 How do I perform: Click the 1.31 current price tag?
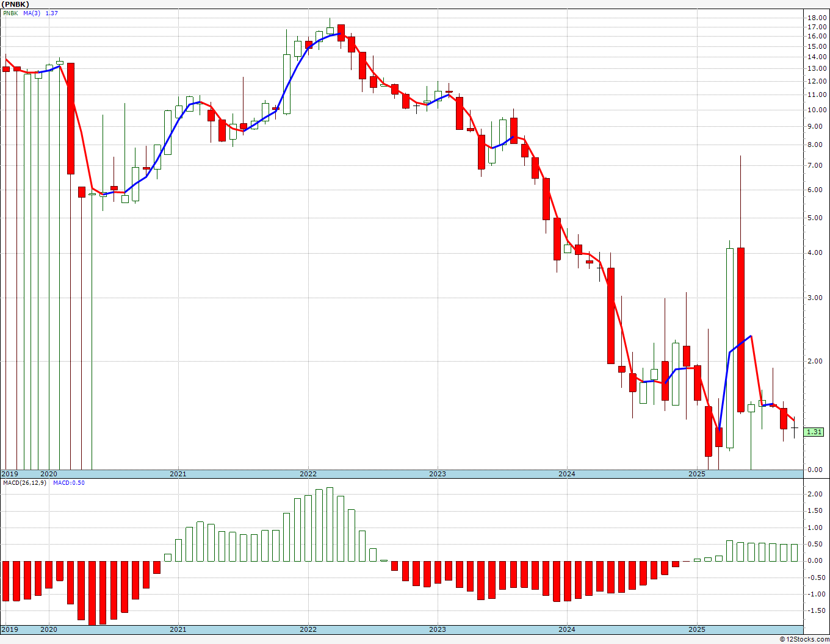pos(814,432)
